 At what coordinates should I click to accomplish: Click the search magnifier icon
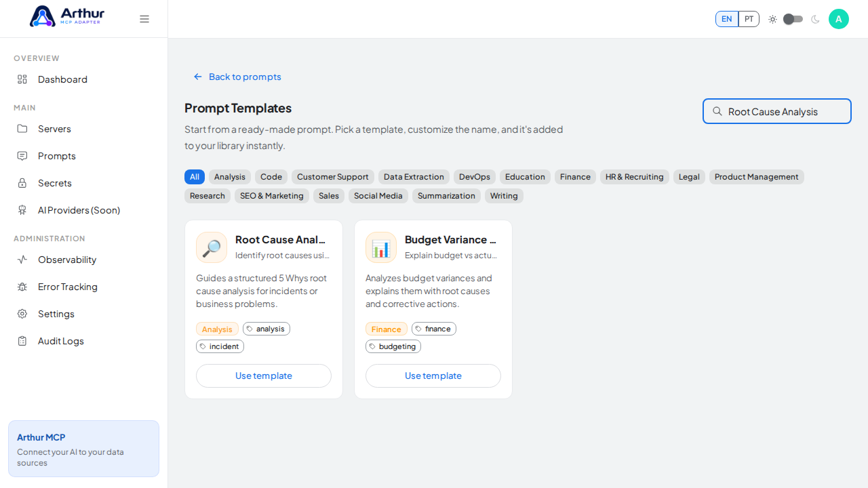(x=717, y=111)
